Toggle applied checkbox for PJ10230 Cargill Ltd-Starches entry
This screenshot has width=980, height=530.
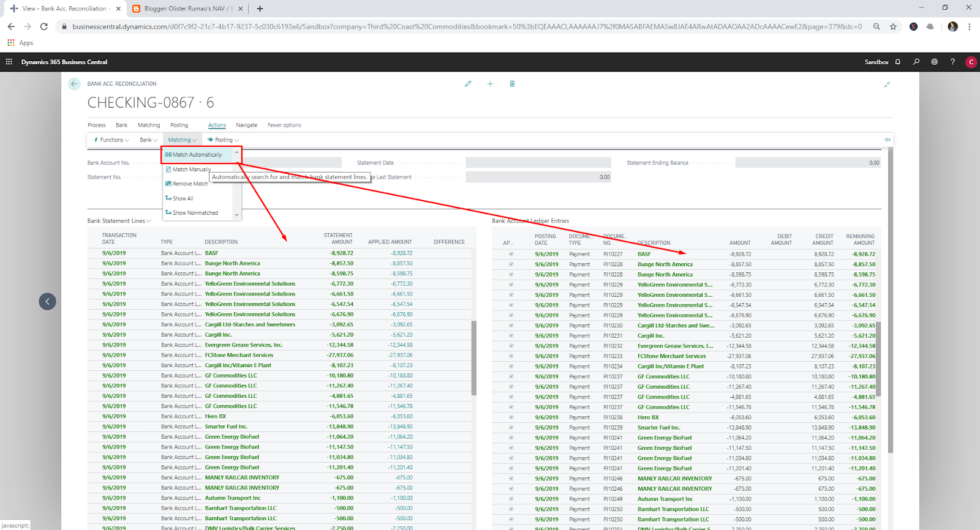coord(511,326)
